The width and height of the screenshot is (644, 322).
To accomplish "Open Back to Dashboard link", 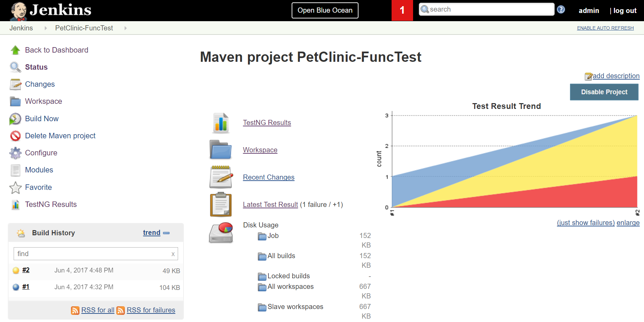I will (x=57, y=50).
